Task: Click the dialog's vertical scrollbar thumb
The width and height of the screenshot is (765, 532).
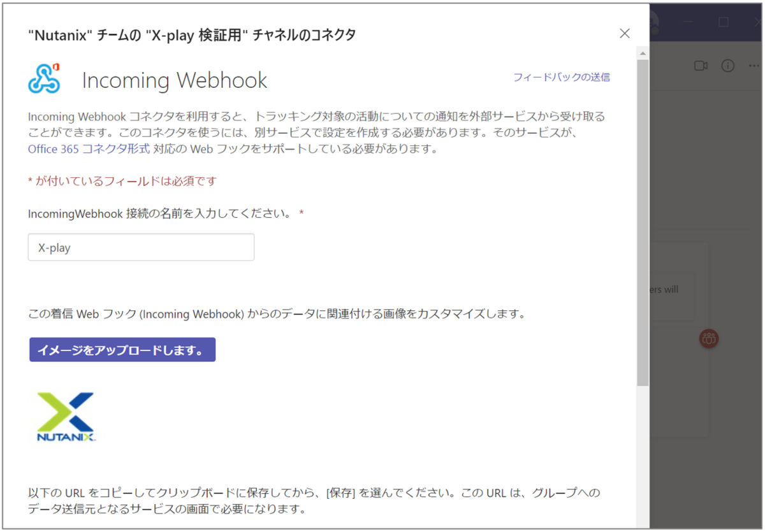Action: pyautogui.click(x=643, y=223)
